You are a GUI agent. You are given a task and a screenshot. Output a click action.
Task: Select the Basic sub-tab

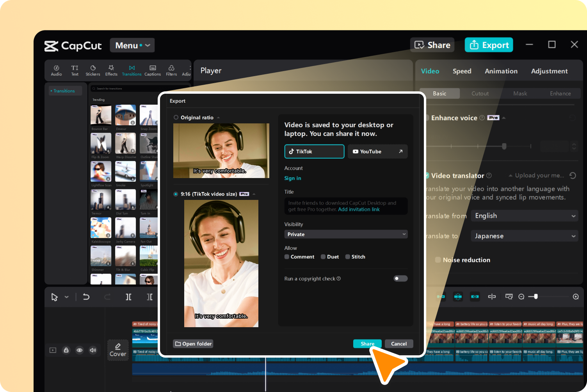pos(439,93)
